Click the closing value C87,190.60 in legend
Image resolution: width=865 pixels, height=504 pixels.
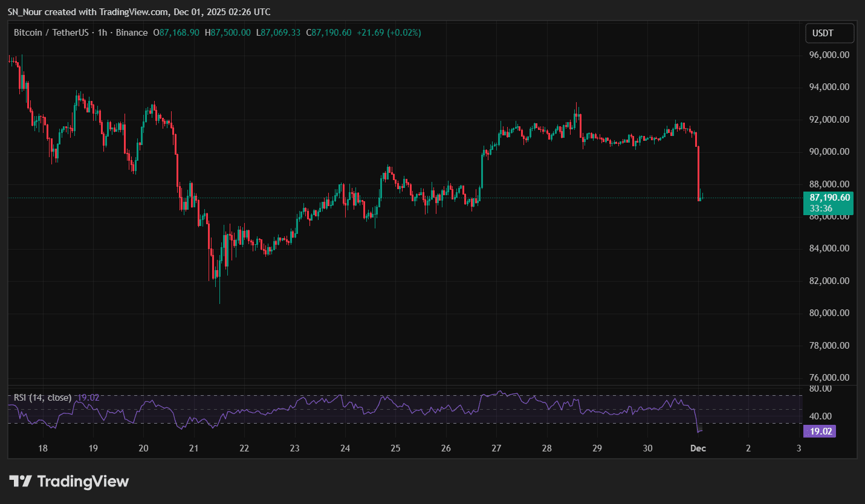pos(329,33)
